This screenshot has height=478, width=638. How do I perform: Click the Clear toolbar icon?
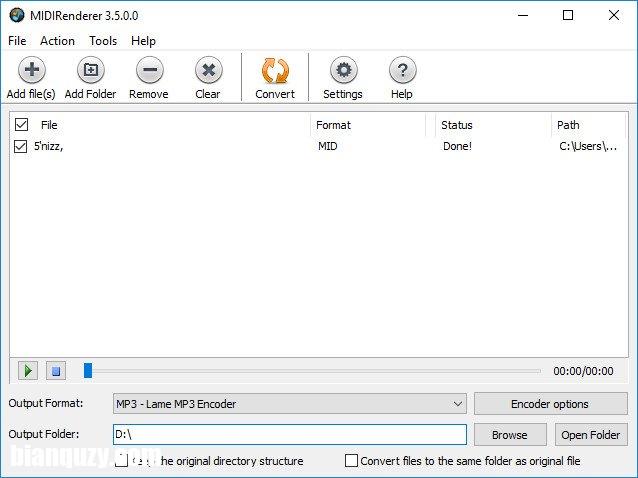(x=208, y=70)
